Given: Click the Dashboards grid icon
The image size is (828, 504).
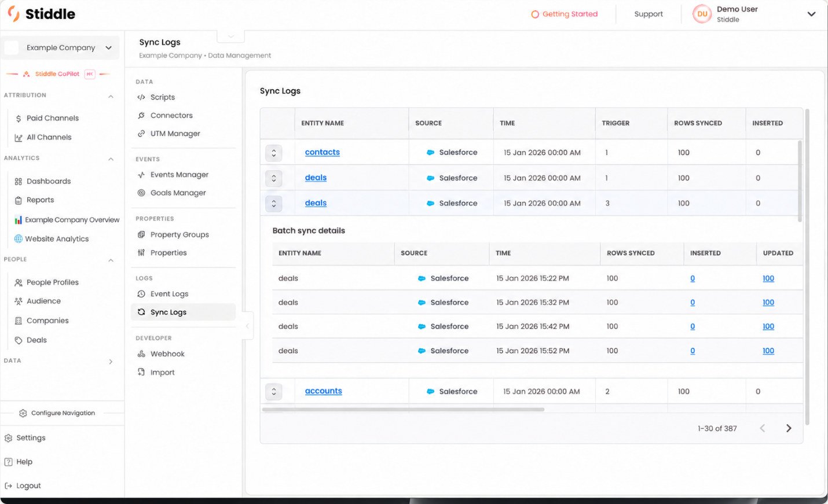Looking at the screenshot, I should coord(19,182).
